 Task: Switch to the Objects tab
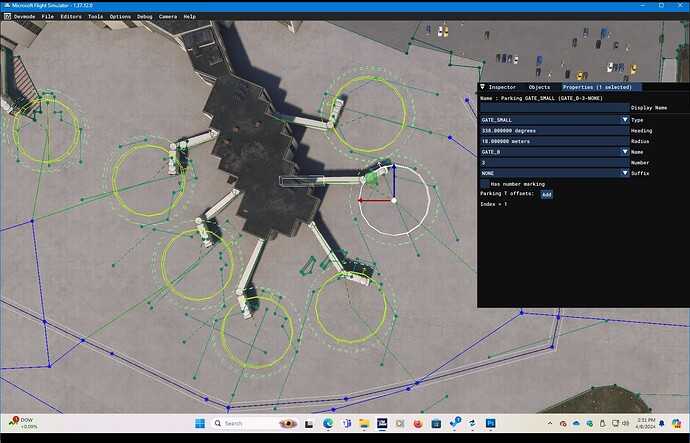point(539,87)
